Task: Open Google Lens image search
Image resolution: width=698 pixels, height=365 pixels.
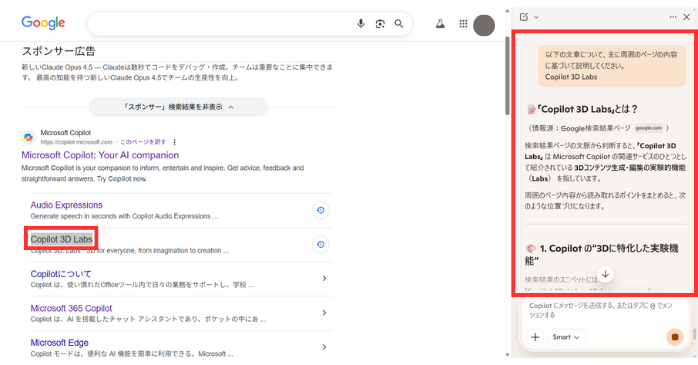Action: pyautogui.click(x=380, y=24)
